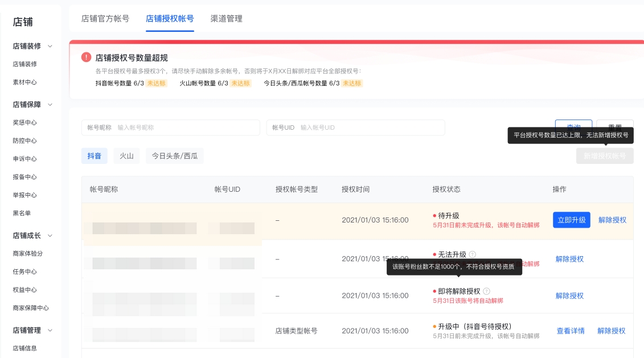Collapse the 店铺装修 sidebar section
Viewport: 644px width, 358px height.
50,46
